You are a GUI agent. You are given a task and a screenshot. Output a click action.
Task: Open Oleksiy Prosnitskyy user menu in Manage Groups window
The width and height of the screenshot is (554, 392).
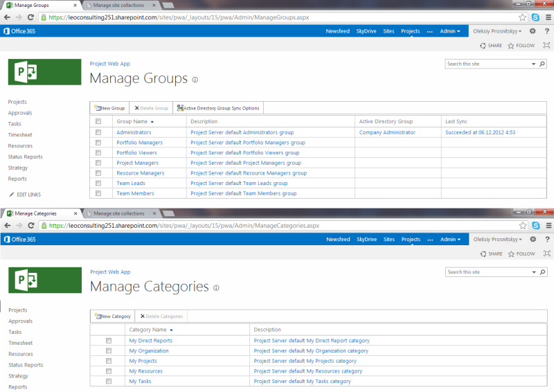pyautogui.click(x=497, y=31)
